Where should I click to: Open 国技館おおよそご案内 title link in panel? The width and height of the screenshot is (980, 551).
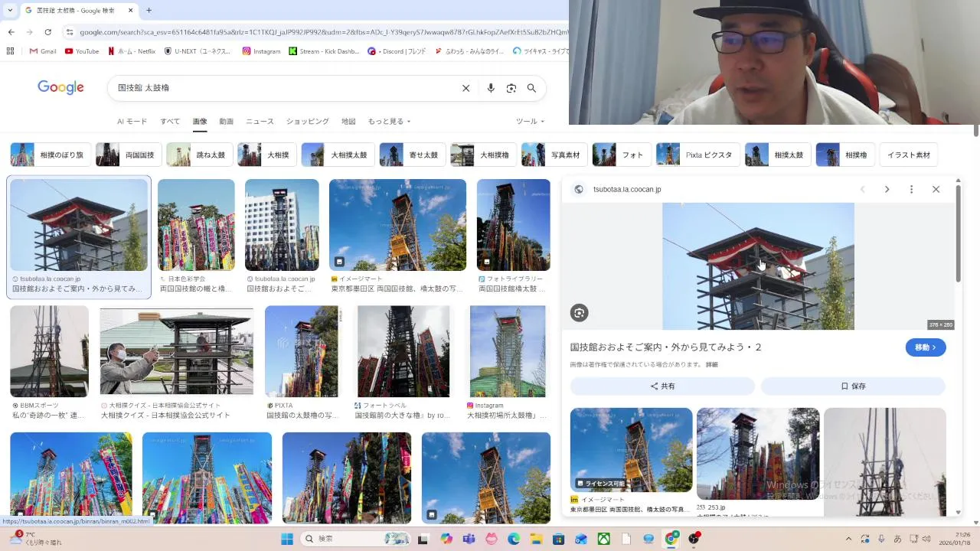tap(665, 347)
